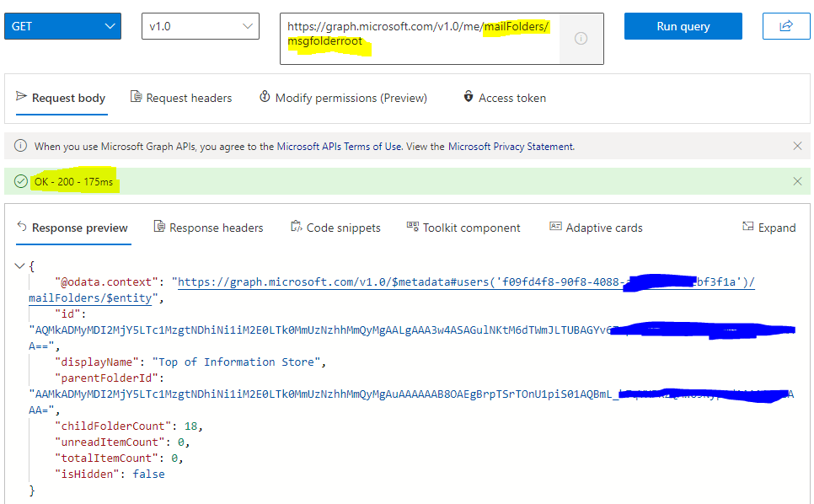Screen dimensions: 814x504
Task: Open the Microsoft Privacy Statement link
Action: click(x=509, y=145)
